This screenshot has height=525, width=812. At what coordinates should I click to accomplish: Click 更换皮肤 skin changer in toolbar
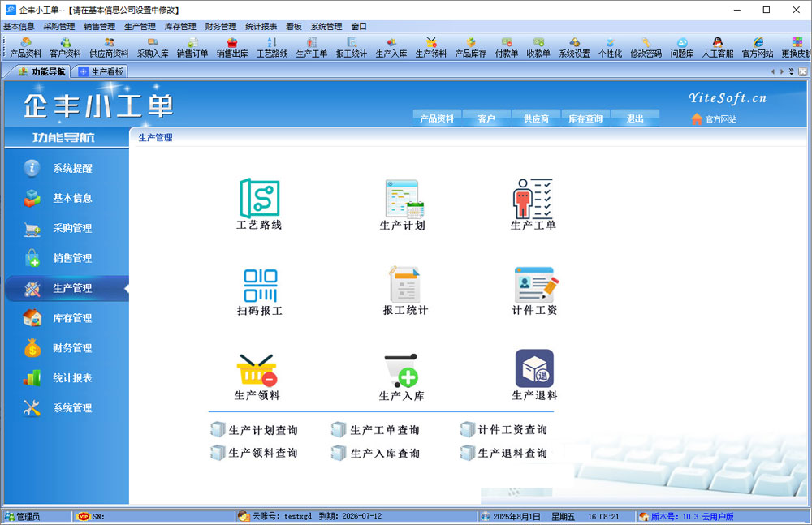point(797,48)
